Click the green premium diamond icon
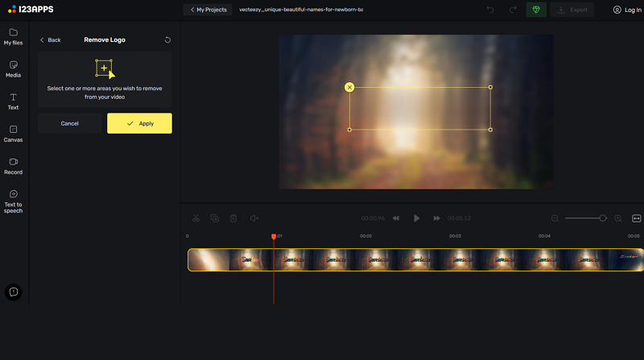The image size is (644, 360). [x=535, y=10]
